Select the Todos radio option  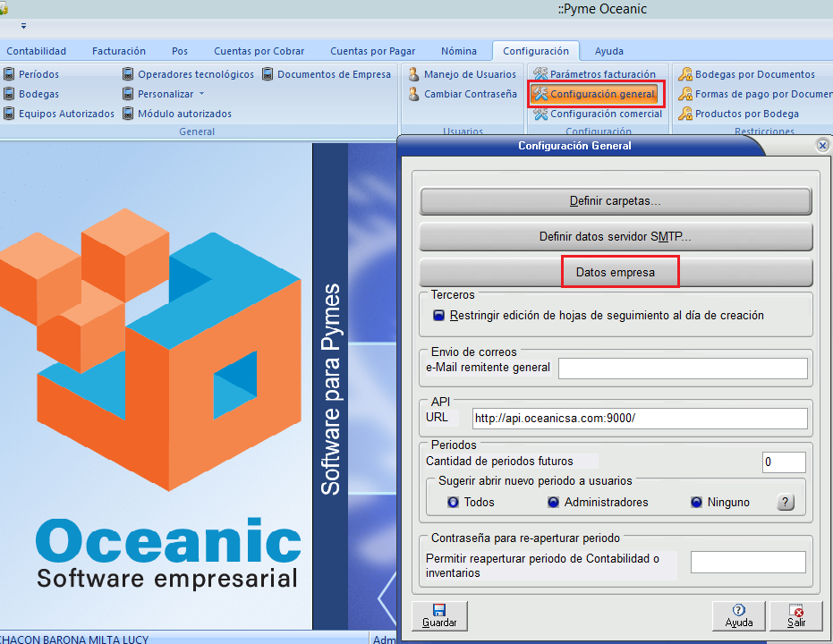[x=453, y=503]
